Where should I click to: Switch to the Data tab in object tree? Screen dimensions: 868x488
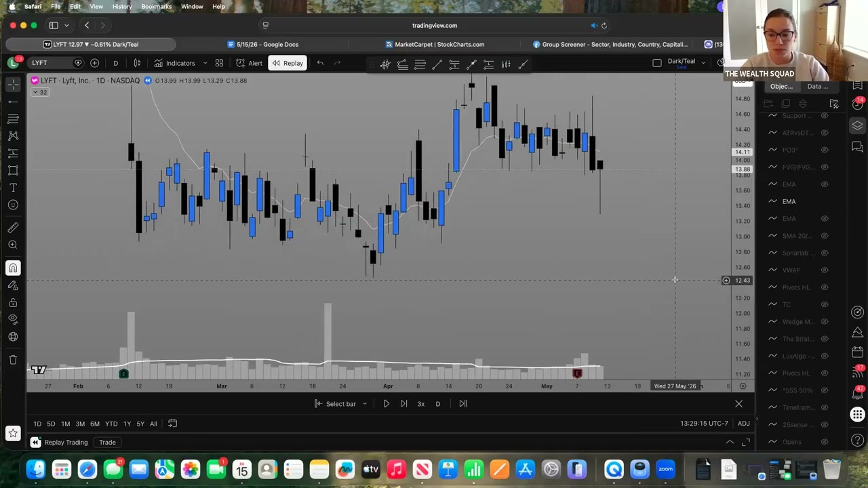click(817, 86)
